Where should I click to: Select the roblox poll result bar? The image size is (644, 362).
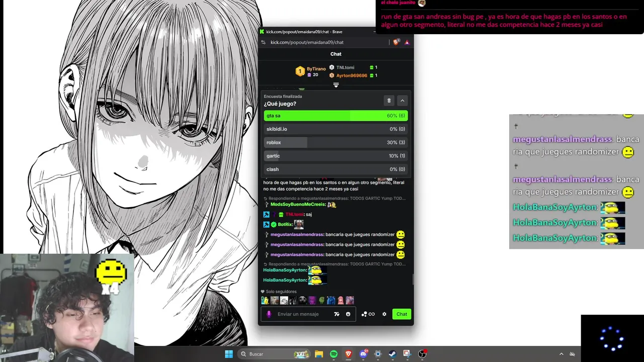tap(336, 142)
